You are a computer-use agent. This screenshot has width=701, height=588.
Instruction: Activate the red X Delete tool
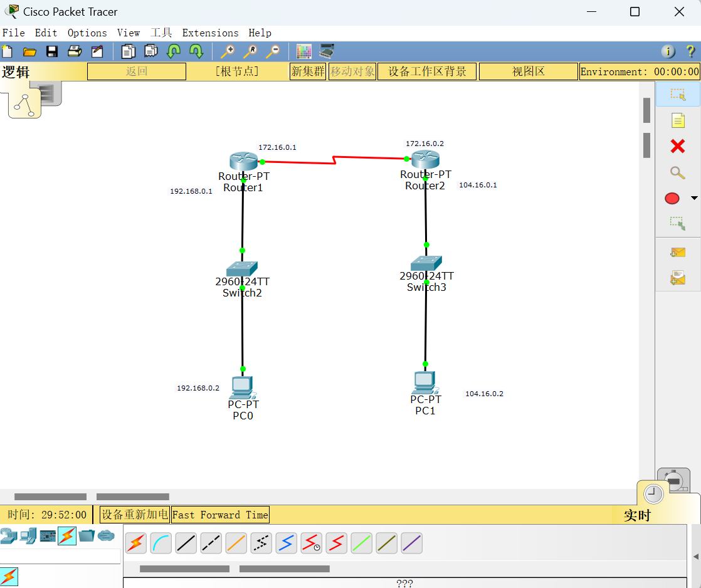pos(678,146)
